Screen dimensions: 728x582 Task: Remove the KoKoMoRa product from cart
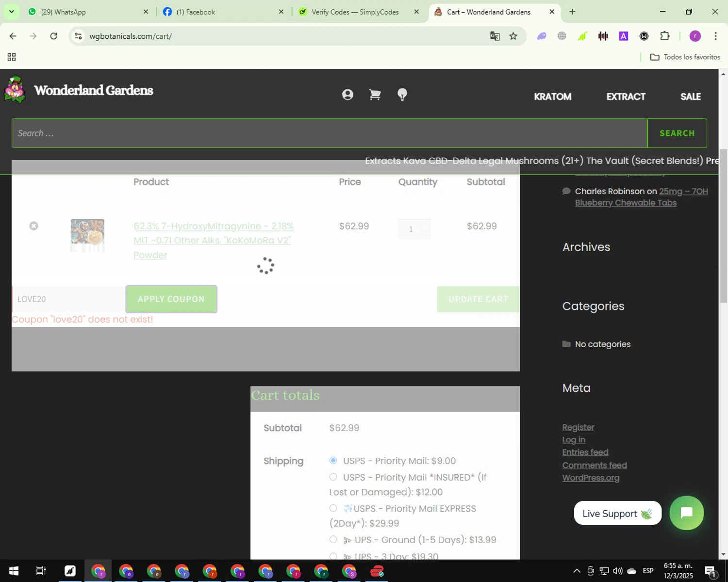pos(33,226)
